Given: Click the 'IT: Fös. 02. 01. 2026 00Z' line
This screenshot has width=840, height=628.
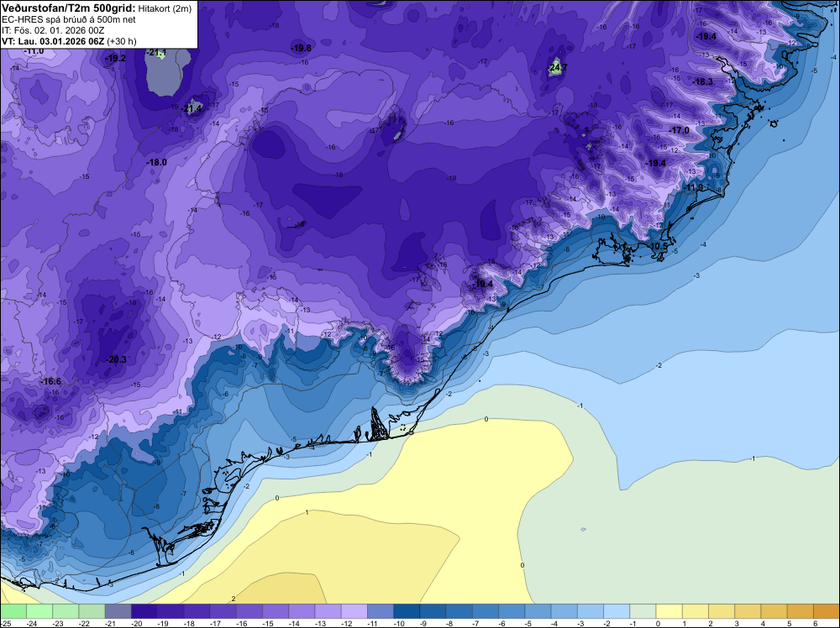Looking at the screenshot, I should [x=53, y=30].
